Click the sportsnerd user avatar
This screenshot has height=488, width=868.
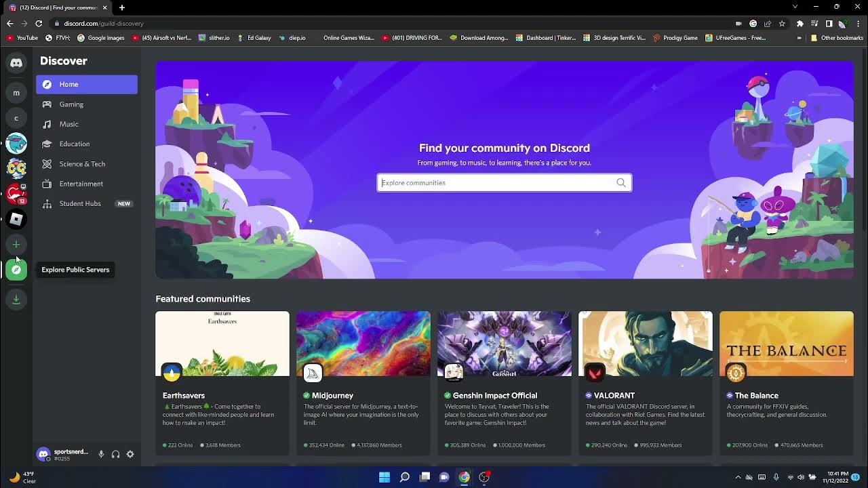point(43,454)
